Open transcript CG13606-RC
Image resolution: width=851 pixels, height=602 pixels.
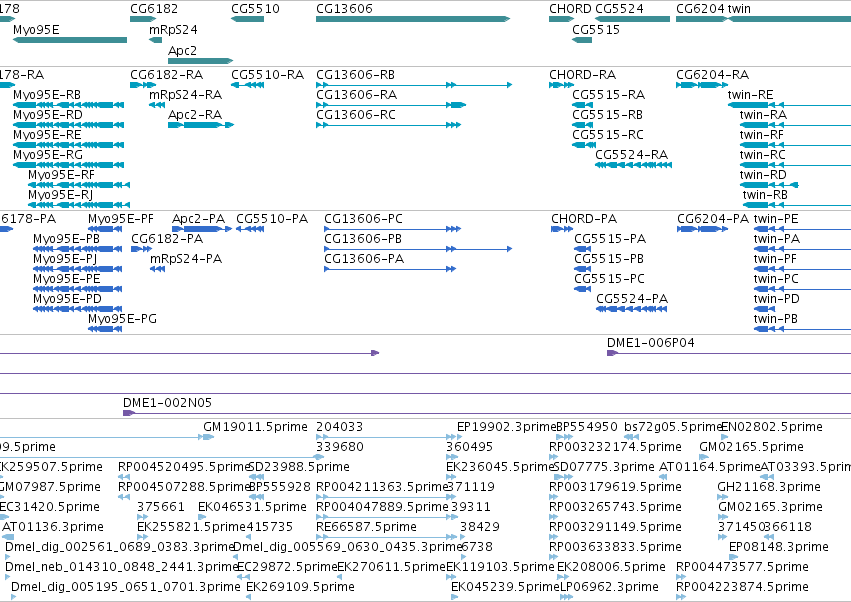(x=355, y=115)
